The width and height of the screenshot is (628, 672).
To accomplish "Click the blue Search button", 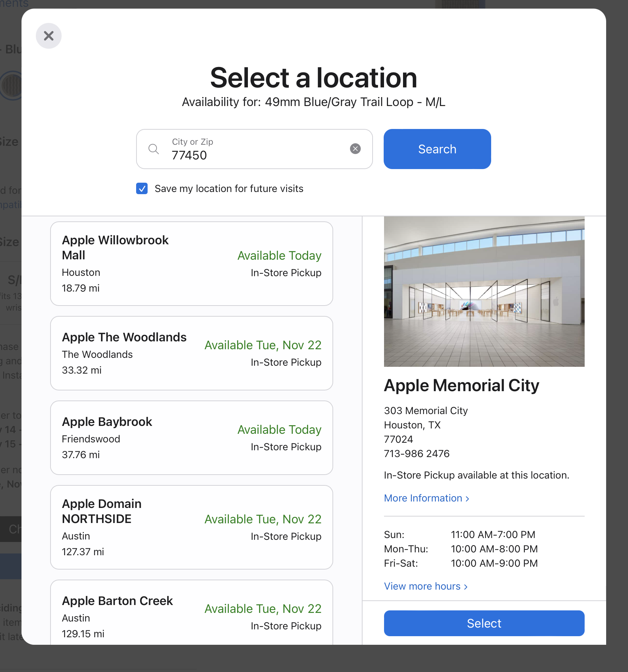I will 437,149.
